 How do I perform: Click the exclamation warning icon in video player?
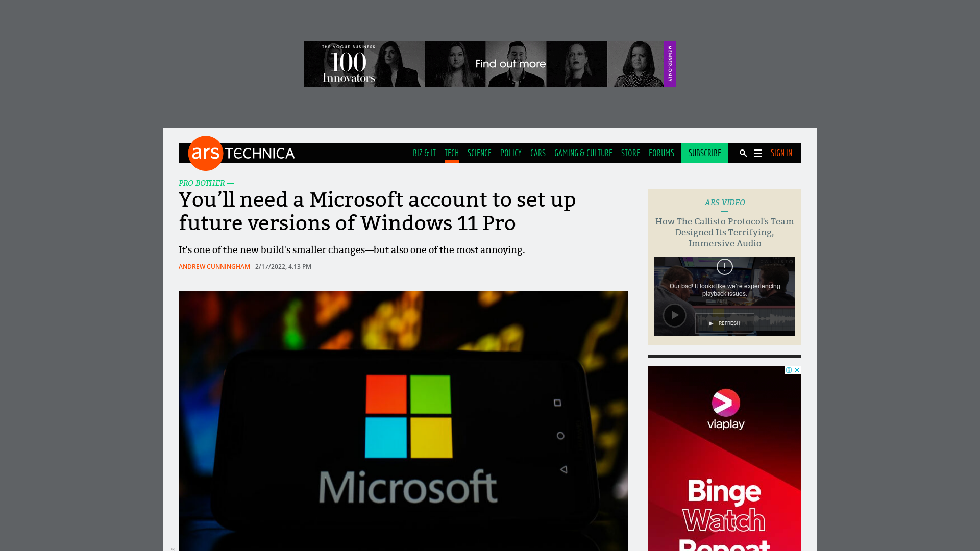click(x=724, y=267)
